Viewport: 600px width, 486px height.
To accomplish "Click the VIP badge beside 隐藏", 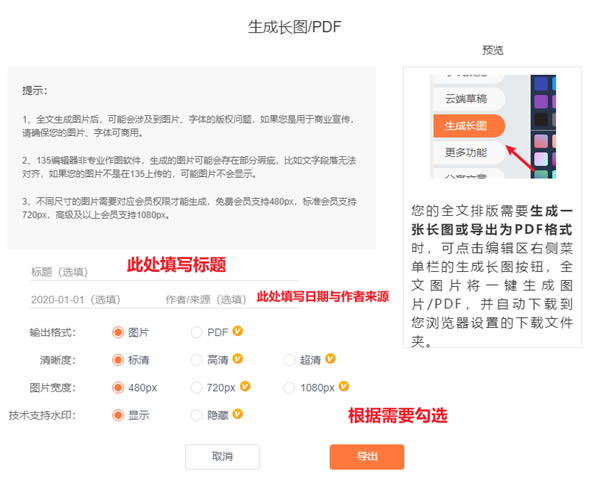I will [238, 415].
